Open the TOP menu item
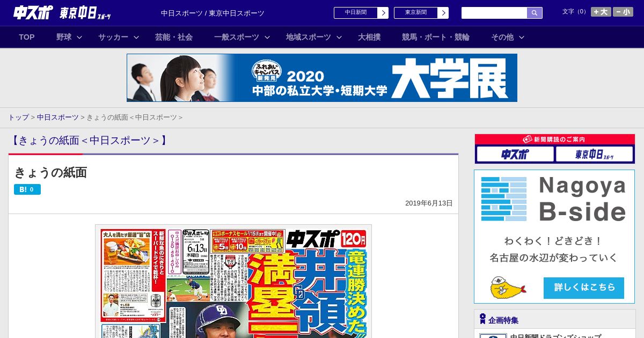Image resolution: width=644 pixels, height=338 pixels. [27, 37]
